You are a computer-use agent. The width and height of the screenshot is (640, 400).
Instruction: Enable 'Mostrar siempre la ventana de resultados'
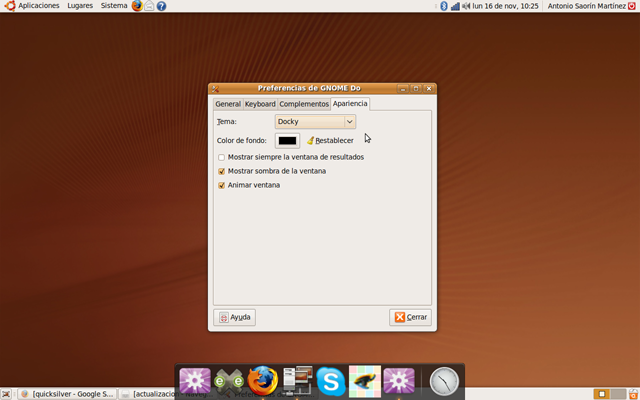click(222, 157)
